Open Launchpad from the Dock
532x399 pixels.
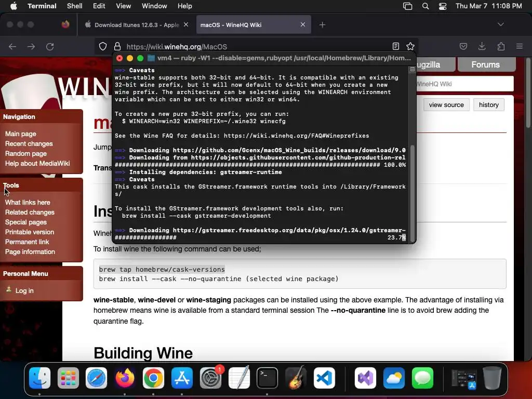tap(68, 378)
